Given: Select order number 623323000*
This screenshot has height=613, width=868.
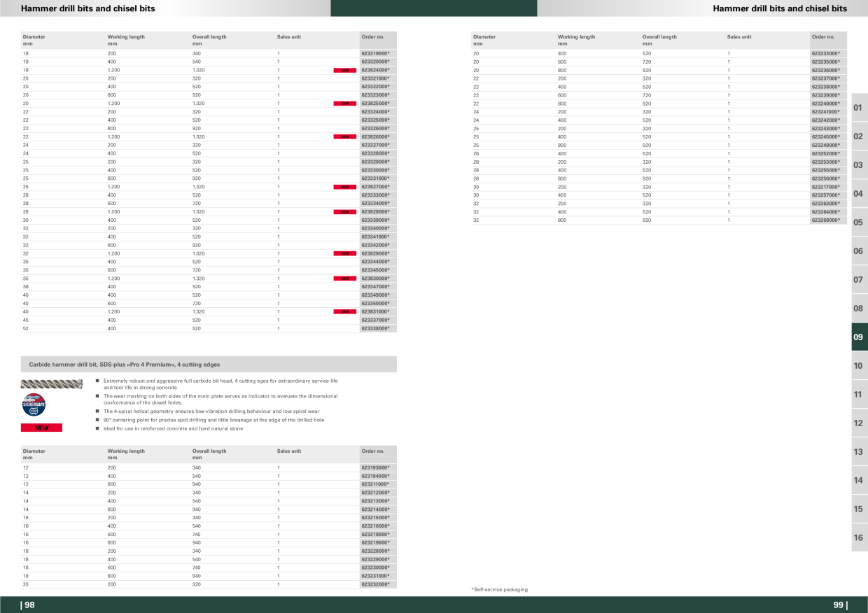Looking at the screenshot, I should [375, 95].
